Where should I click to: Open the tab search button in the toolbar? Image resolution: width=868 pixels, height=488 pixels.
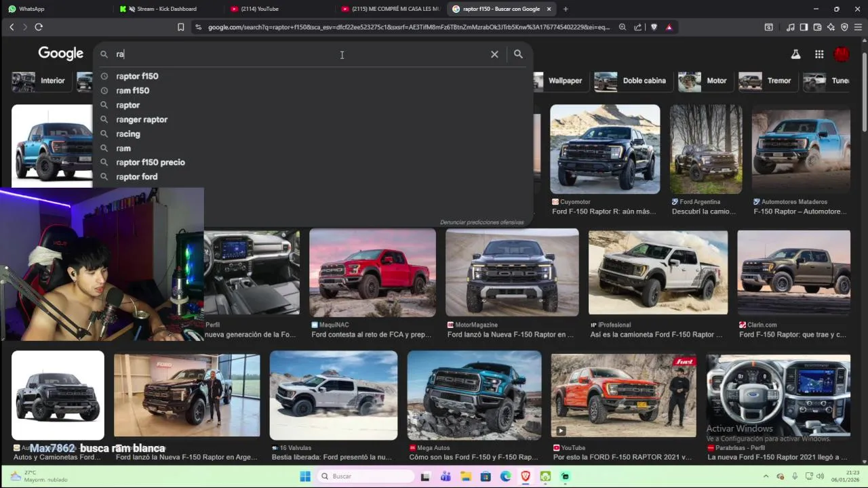tap(768, 27)
